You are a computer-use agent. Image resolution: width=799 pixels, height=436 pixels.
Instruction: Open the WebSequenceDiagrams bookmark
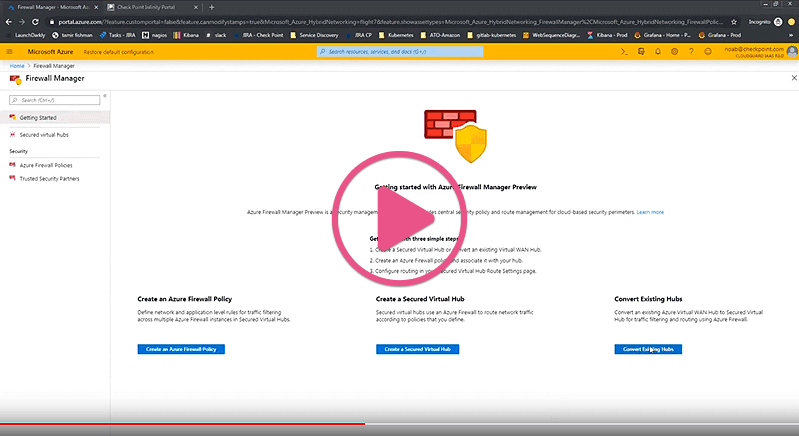[551, 35]
